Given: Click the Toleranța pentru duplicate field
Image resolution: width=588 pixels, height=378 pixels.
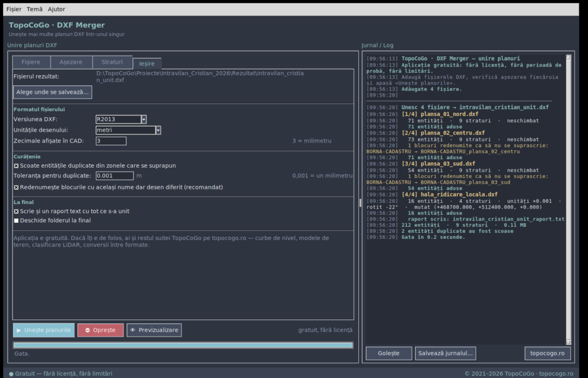Looking at the screenshot, I should (115, 176).
